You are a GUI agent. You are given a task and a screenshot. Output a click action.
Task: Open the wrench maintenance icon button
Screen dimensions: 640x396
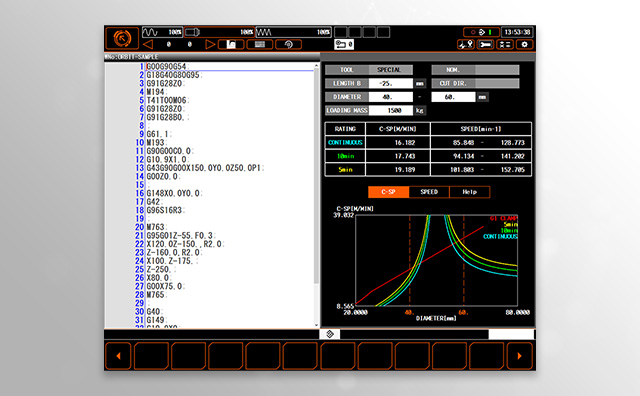tap(485, 44)
